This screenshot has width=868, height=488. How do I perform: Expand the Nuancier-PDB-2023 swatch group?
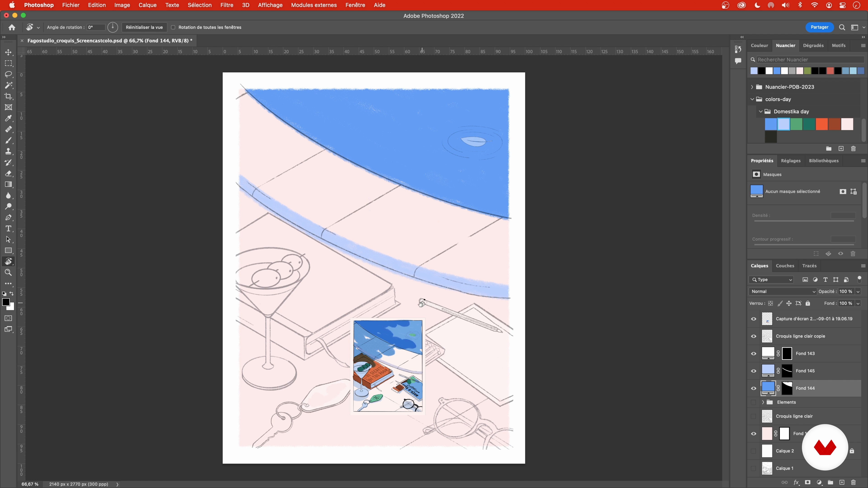click(752, 87)
